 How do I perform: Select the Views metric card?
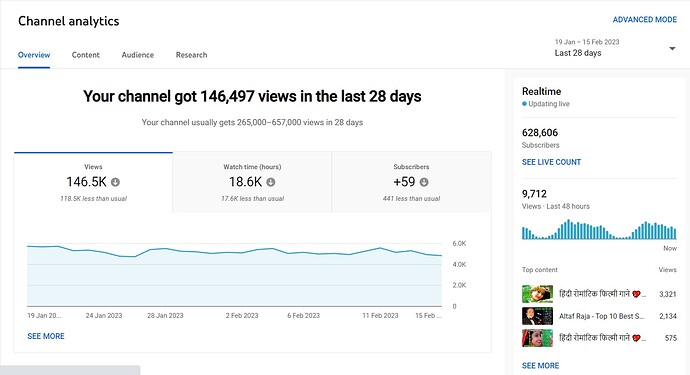[93, 182]
